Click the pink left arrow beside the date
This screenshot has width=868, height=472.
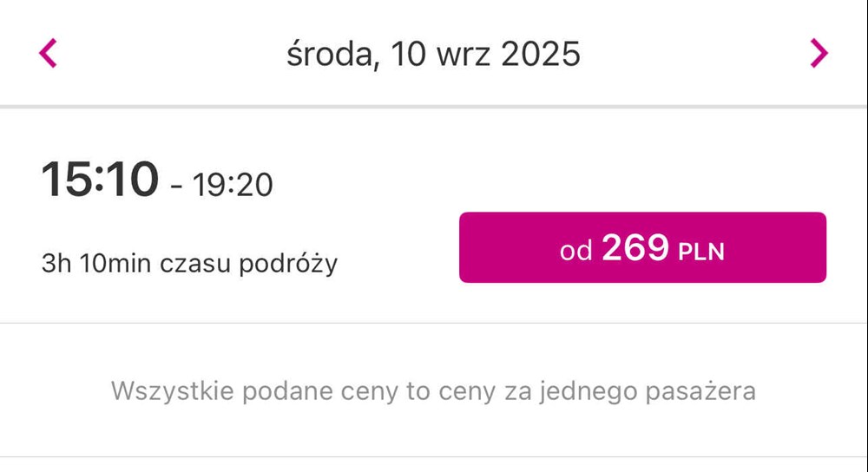click(x=48, y=53)
